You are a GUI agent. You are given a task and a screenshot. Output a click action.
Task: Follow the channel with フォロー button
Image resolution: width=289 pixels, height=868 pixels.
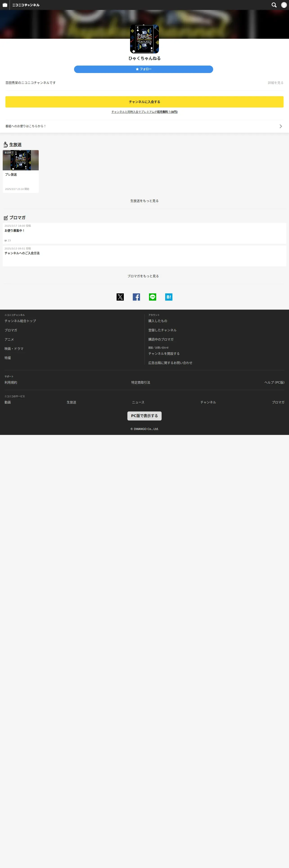143,69
